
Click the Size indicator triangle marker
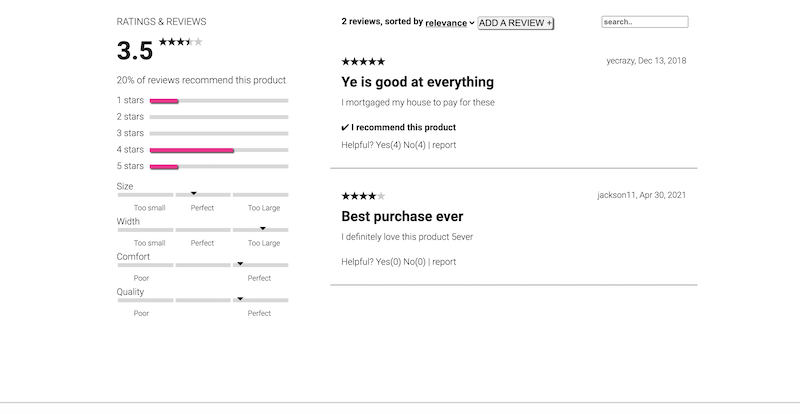click(x=194, y=193)
